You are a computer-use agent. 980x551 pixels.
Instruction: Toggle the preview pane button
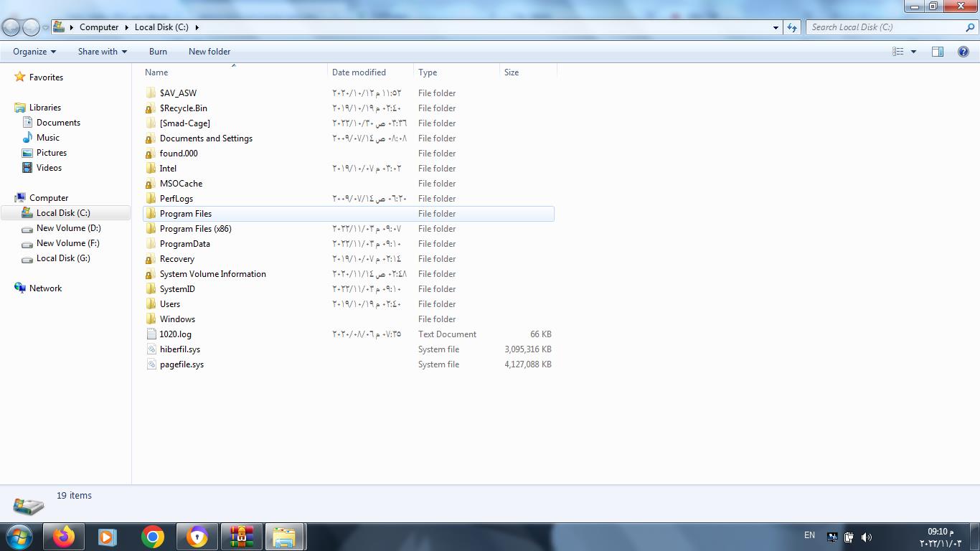937,52
